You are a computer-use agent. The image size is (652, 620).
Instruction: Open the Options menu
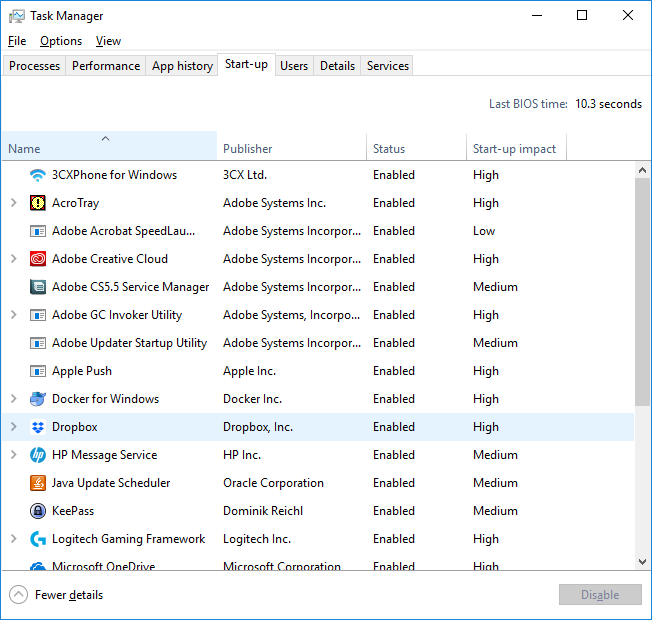coord(61,41)
